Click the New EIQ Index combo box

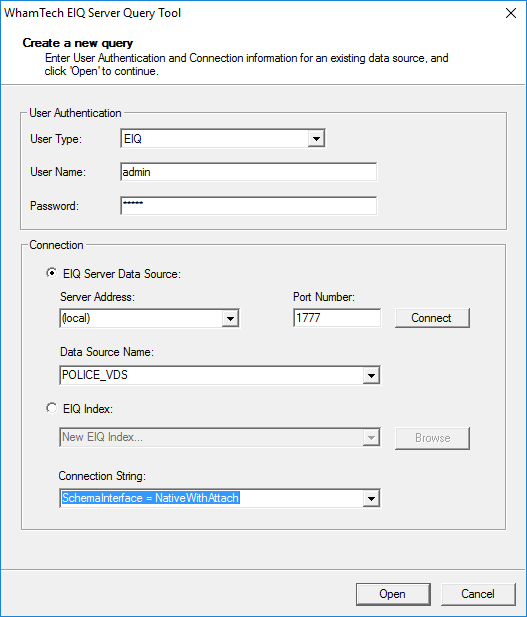coord(220,437)
